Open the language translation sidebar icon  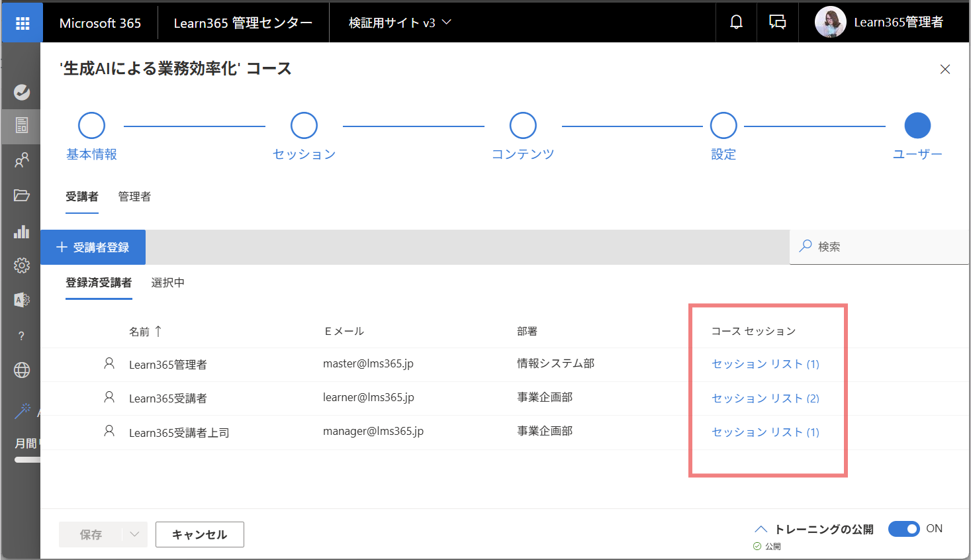(x=22, y=300)
